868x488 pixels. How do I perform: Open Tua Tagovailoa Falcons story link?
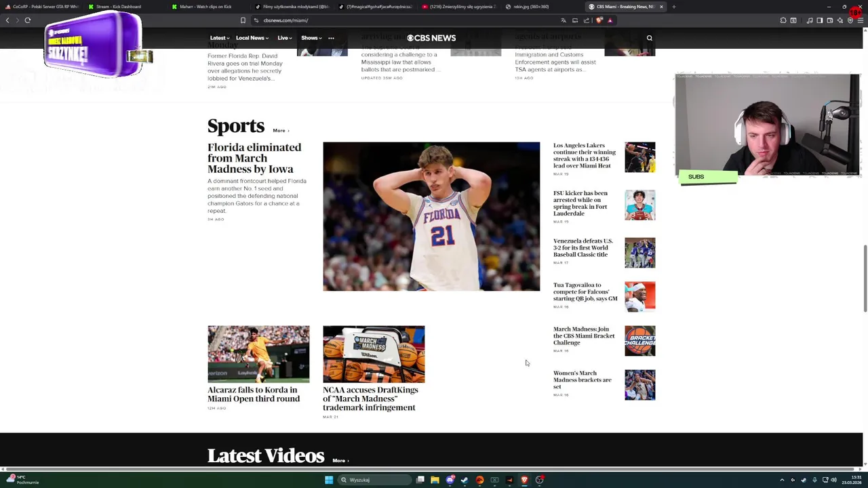(x=585, y=291)
